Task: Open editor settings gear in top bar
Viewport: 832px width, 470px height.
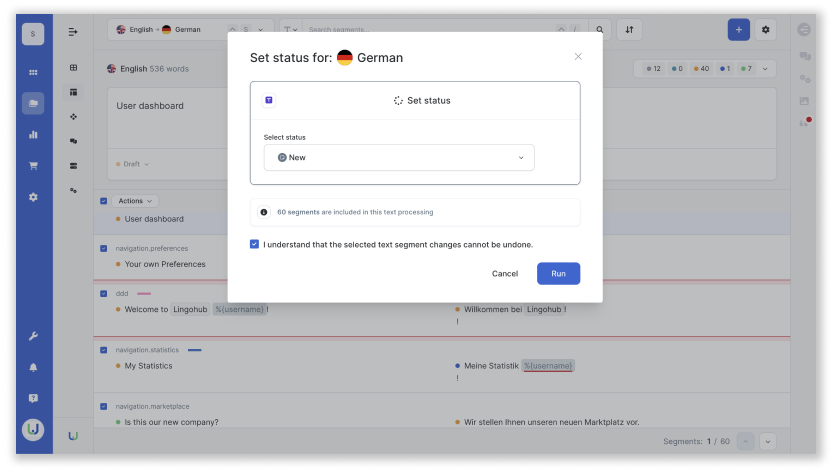Action: (766, 29)
